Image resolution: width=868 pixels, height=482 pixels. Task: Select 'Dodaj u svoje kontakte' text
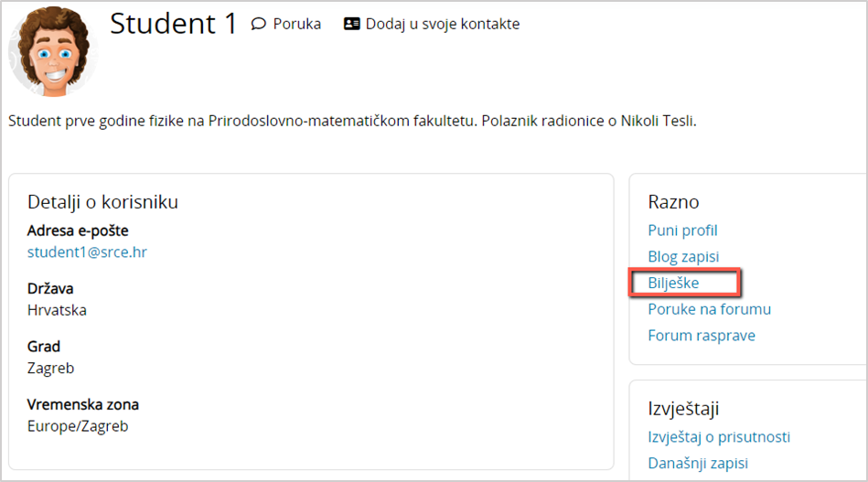tap(442, 24)
